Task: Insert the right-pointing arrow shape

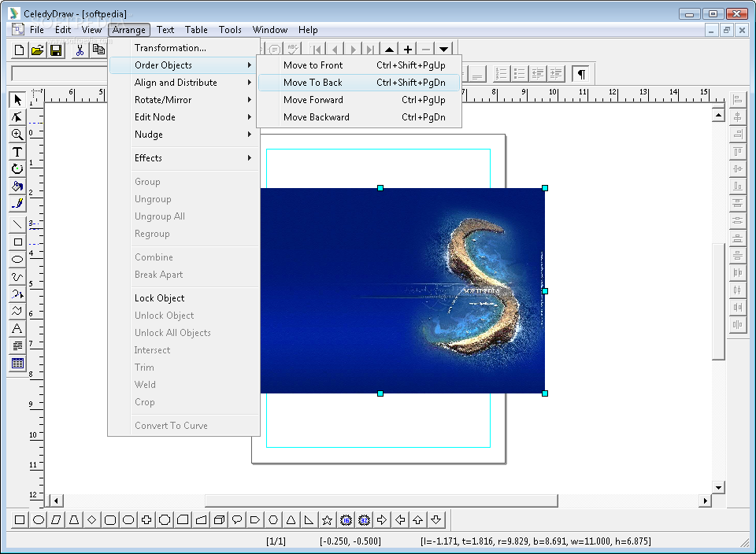Action: [x=382, y=520]
